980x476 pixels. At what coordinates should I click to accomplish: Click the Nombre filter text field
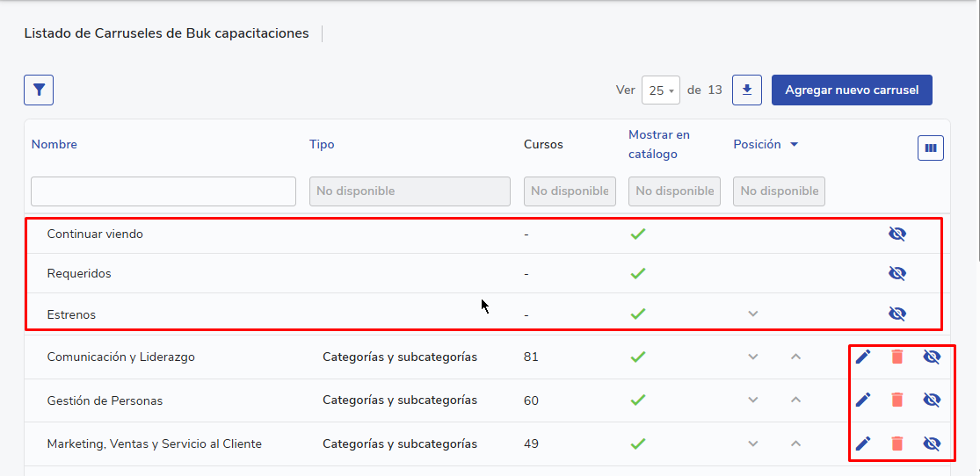click(x=163, y=191)
